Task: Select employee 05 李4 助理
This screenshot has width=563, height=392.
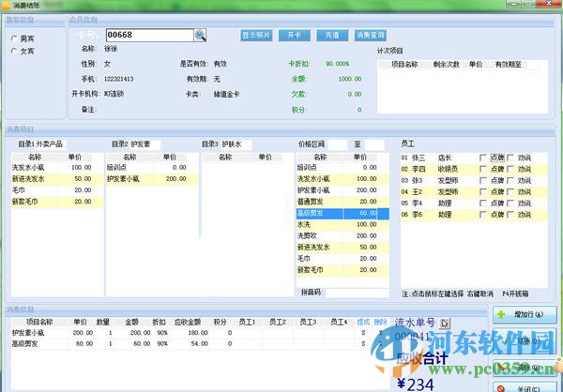Action: [474, 204]
